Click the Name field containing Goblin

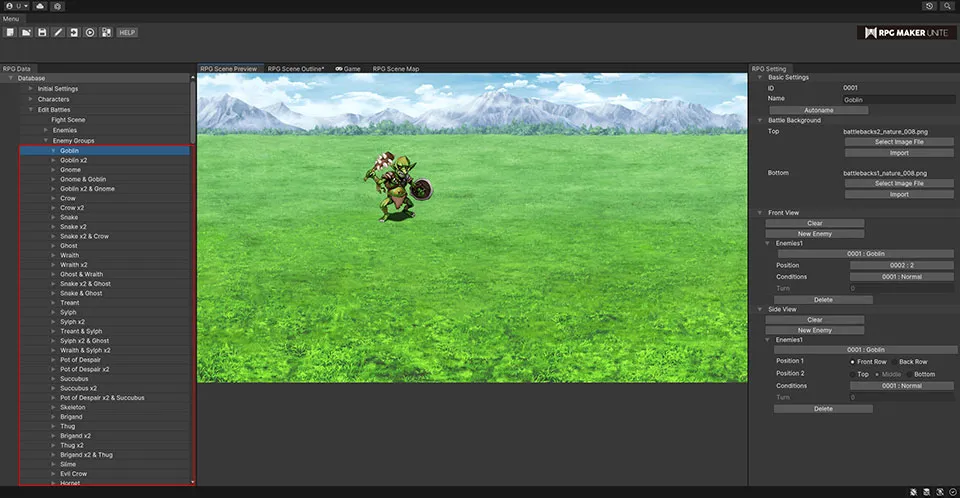pos(898,99)
